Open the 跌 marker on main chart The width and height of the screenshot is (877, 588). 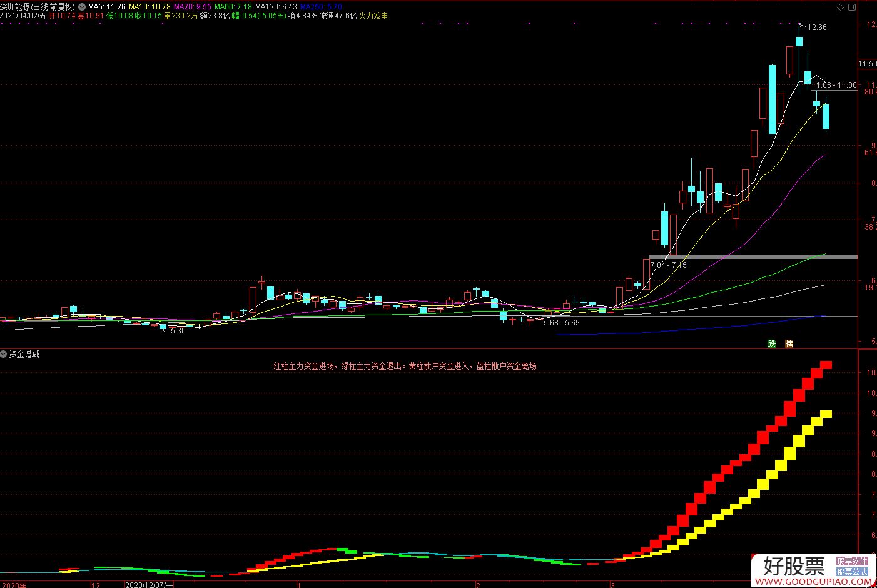tap(772, 343)
